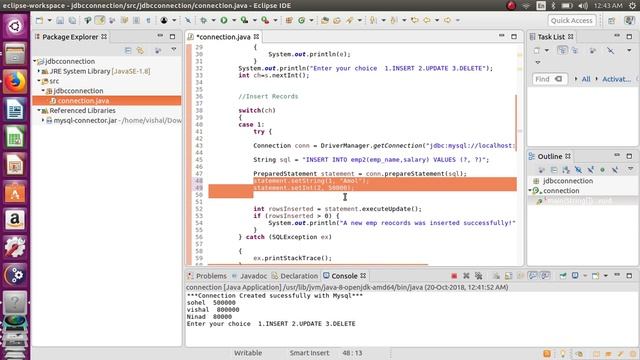
Task: Click the New Java Class icon
Action: [301, 20]
